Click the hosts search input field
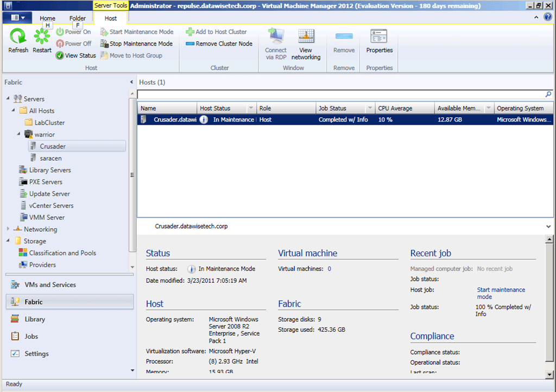 click(341, 94)
